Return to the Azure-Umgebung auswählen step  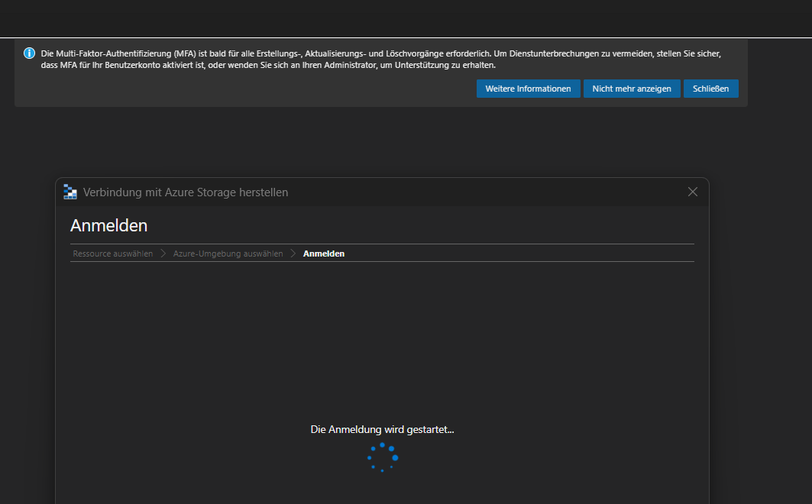coord(228,254)
